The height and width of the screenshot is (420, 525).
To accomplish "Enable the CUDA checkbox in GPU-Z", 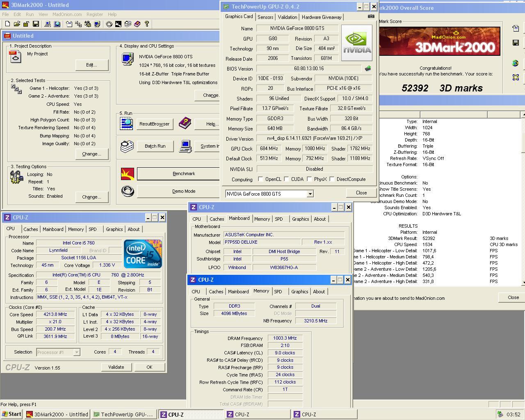I will (x=286, y=179).
